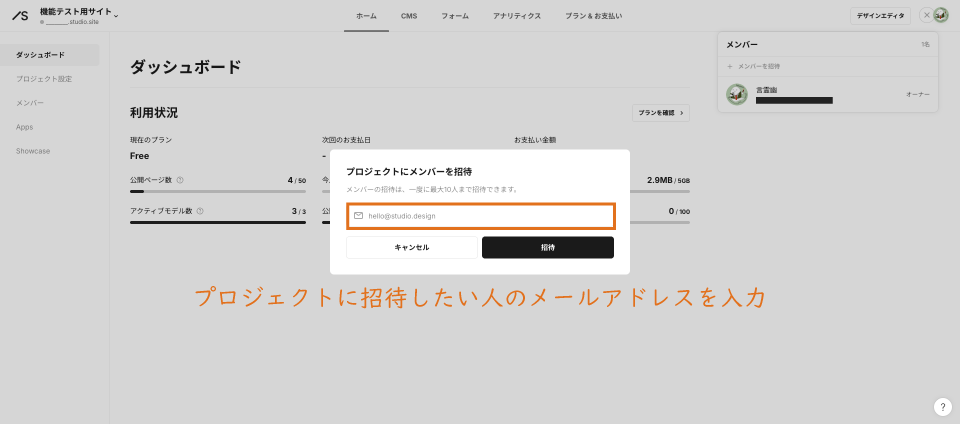960x424 pixels.
Task: Click the プランを確認 button
Action: (661, 113)
